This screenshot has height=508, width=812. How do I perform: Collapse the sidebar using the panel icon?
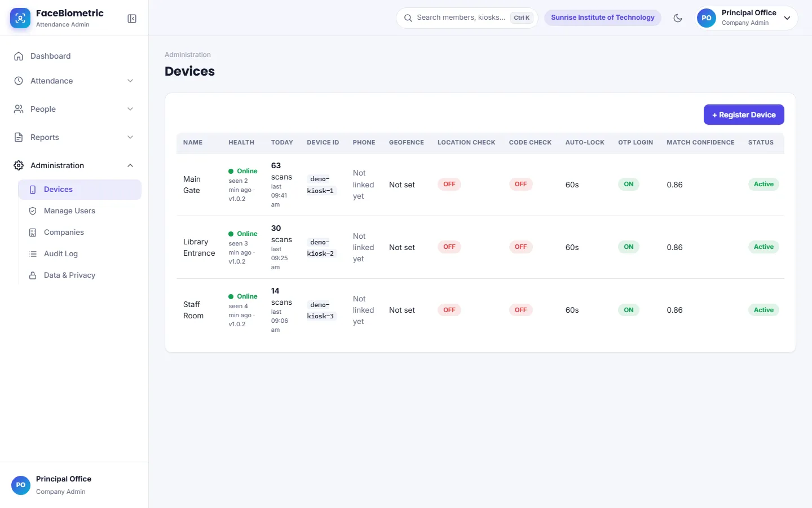point(132,19)
